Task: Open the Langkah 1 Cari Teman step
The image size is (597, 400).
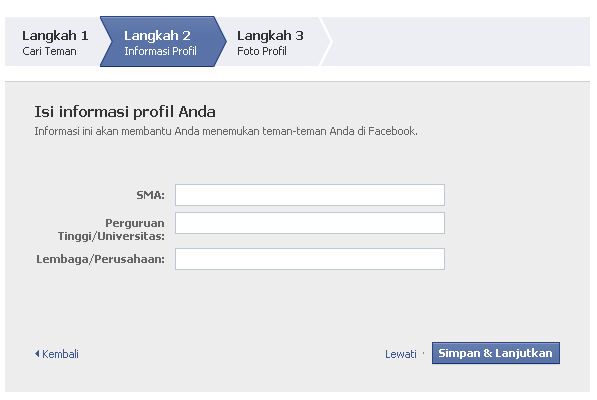Action: tap(53, 41)
